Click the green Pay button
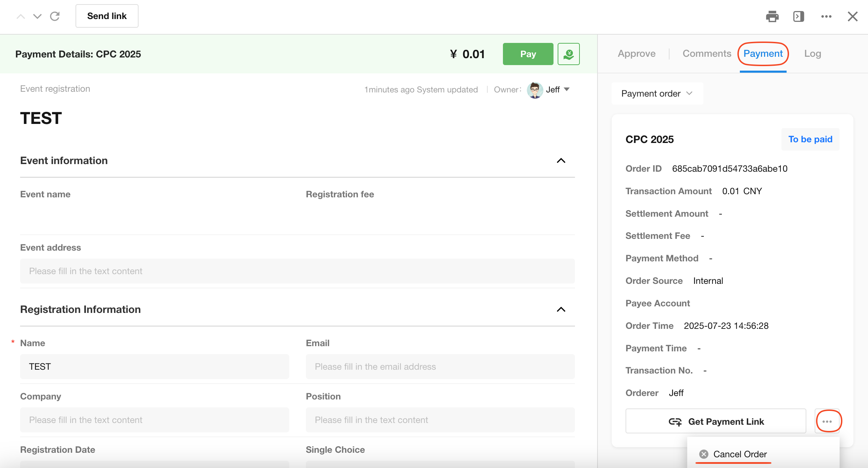Viewport: 868px width, 468px height. (528, 54)
